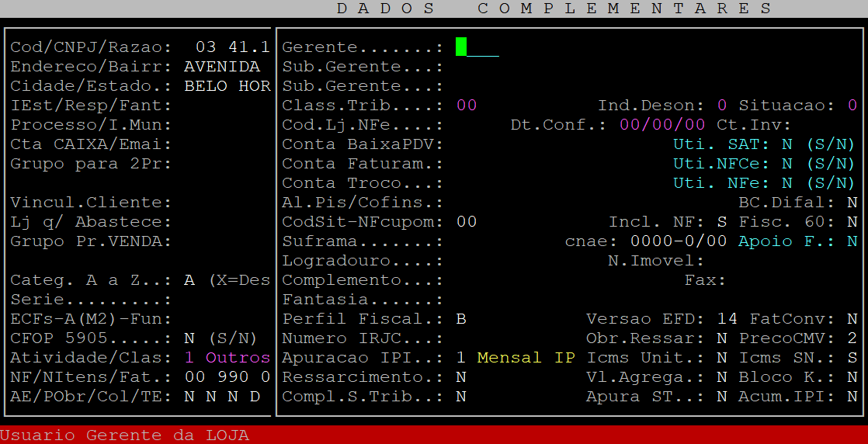Toggle the Uti. NFe S/N value

(x=787, y=183)
